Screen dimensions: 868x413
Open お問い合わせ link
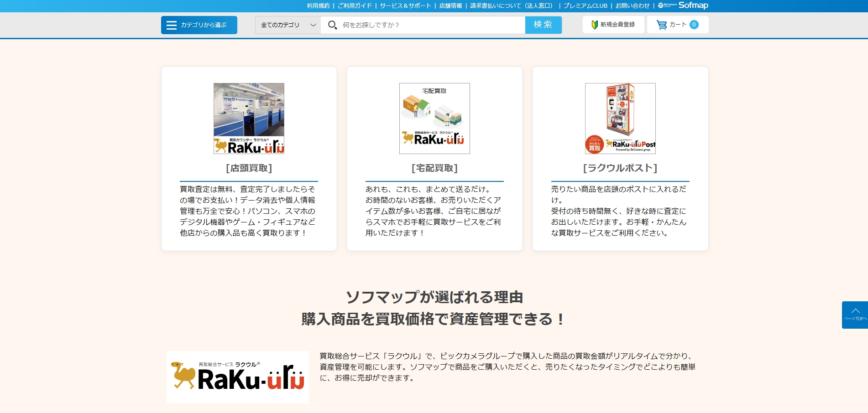(x=633, y=6)
